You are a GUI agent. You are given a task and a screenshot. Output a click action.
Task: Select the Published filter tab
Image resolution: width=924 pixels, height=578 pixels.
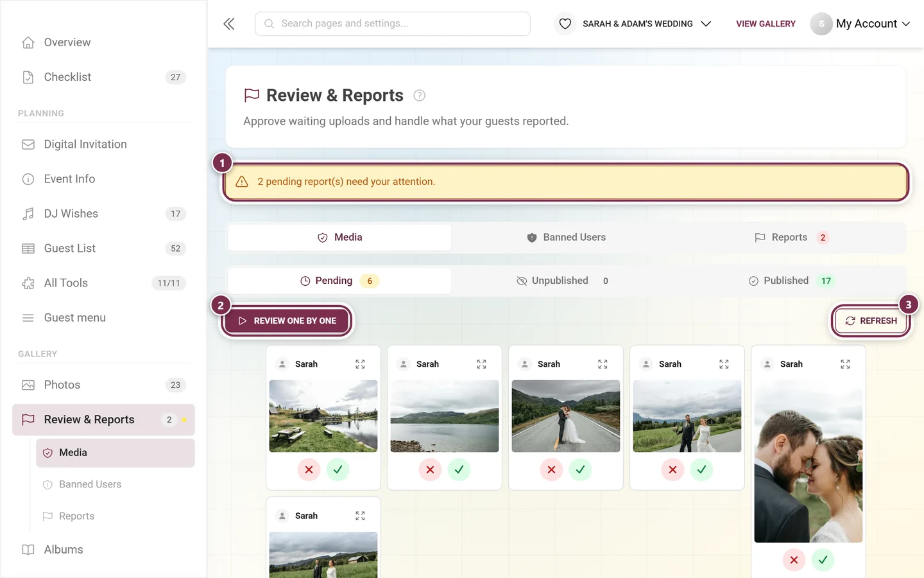click(792, 281)
